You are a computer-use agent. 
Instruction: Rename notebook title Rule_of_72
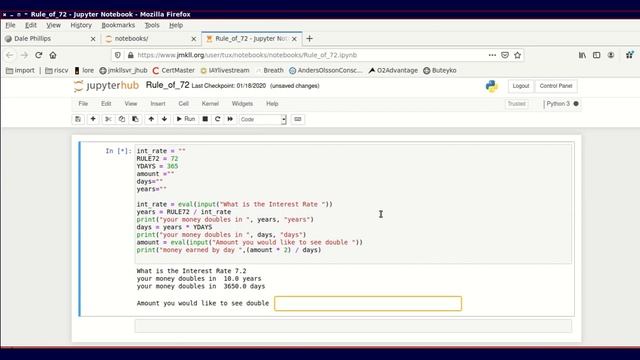tap(167, 85)
